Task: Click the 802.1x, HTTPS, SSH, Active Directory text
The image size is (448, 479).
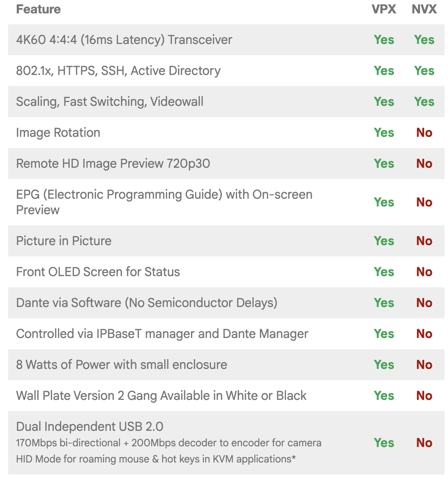Action: click(118, 71)
